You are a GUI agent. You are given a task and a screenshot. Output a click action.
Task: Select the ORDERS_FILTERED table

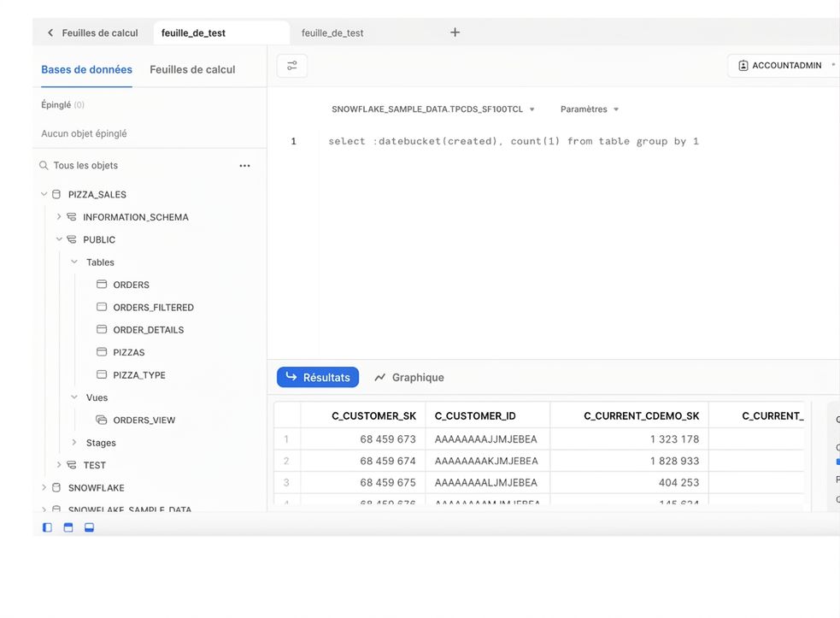[153, 307]
